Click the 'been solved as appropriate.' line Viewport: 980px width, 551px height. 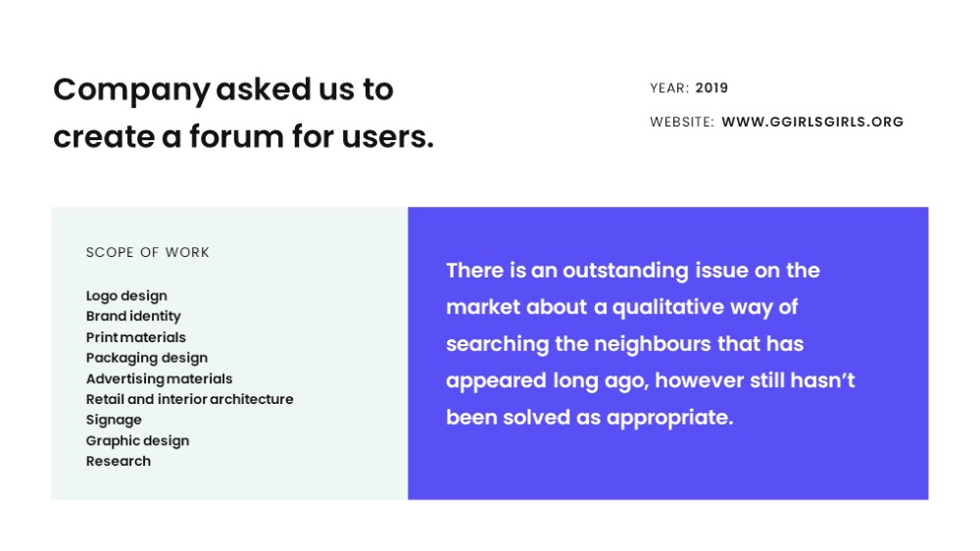(589, 417)
